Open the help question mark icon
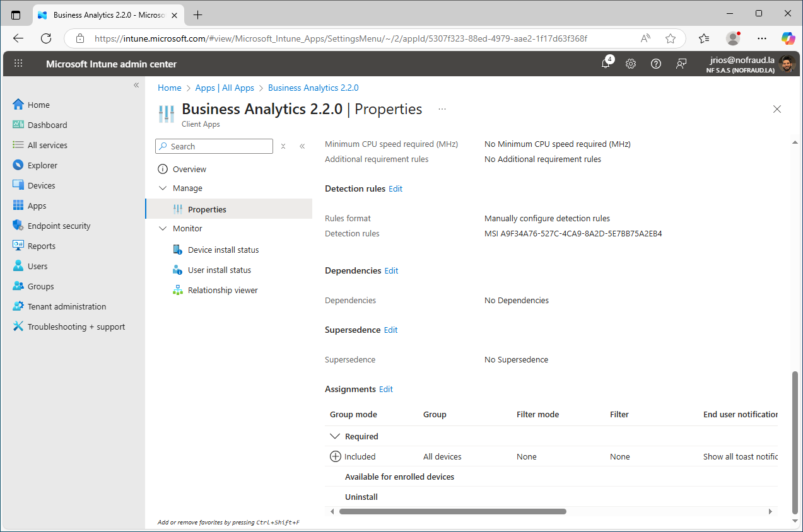The image size is (803, 532). point(656,64)
